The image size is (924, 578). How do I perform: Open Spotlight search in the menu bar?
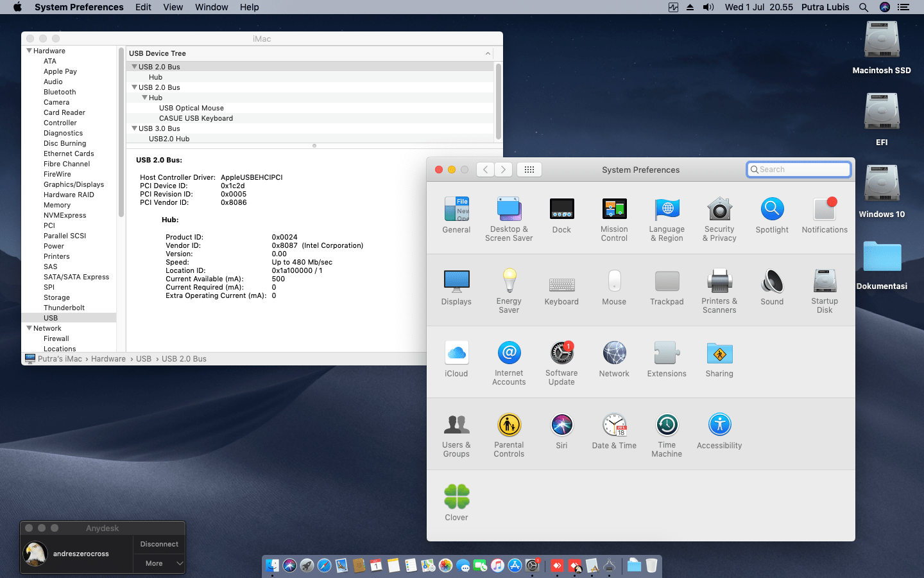[x=864, y=7]
